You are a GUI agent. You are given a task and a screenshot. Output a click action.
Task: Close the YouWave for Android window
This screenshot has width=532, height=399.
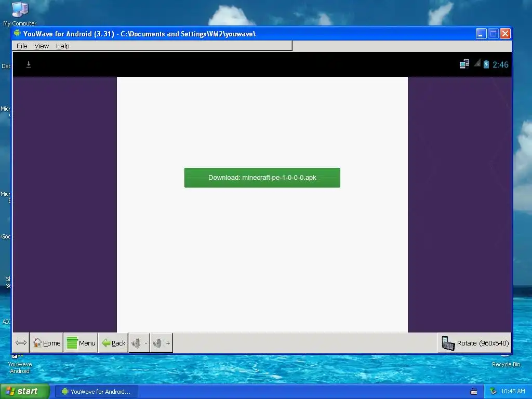click(505, 34)
